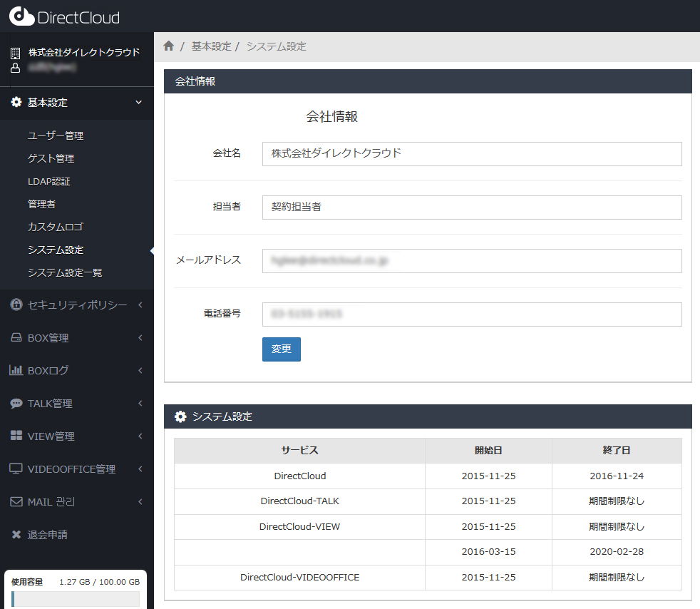The height and width of the screenshot is (609, 700).
Task: Click システム設定 breadcrumb text
Action: (277, 46)
